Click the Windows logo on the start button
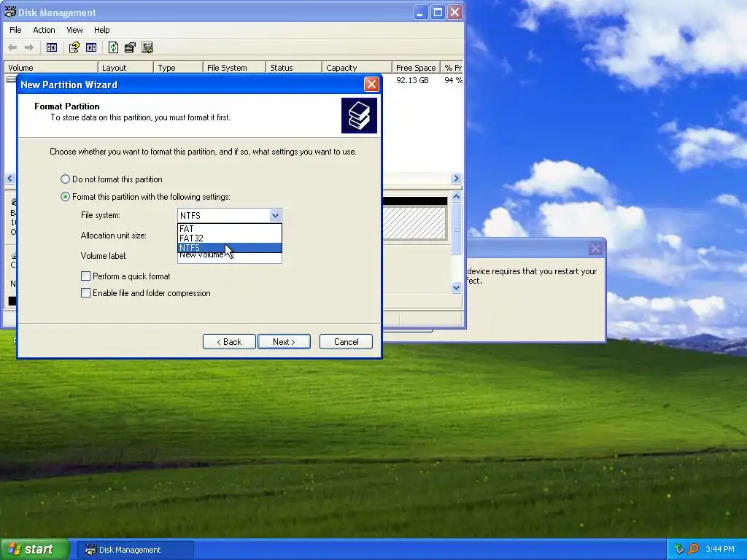747x560 pixels. coord(15,549)
